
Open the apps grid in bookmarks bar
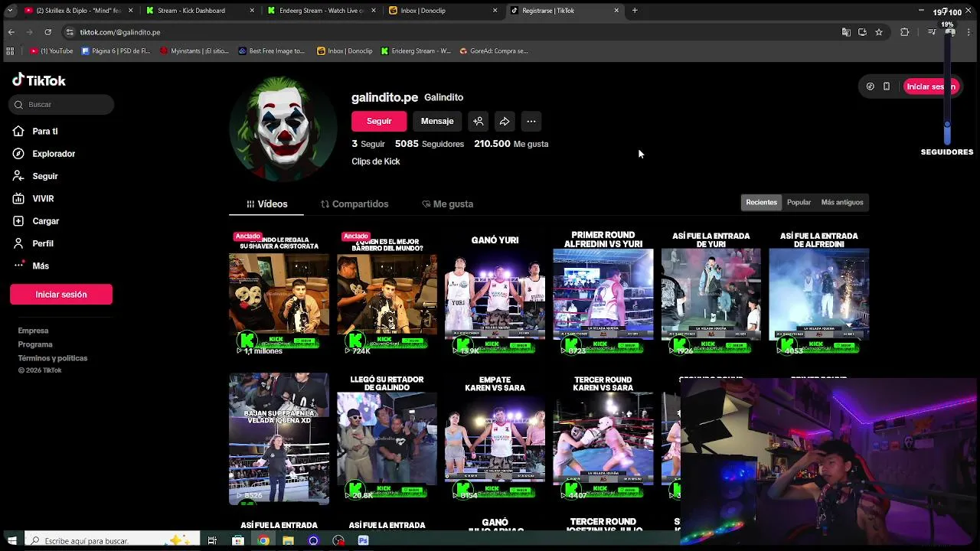pyautogui.click(x=10, y=51)
